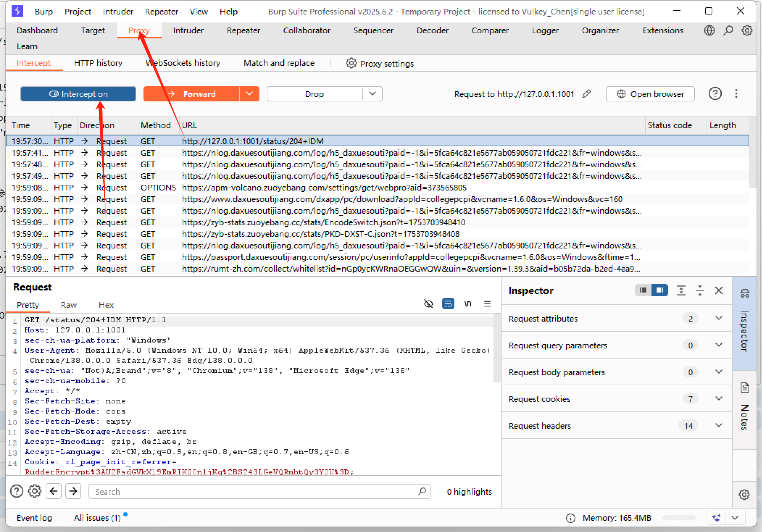Open editor search settings gear
The height and width of the screenshot is (532, 762).
(35, 491)
